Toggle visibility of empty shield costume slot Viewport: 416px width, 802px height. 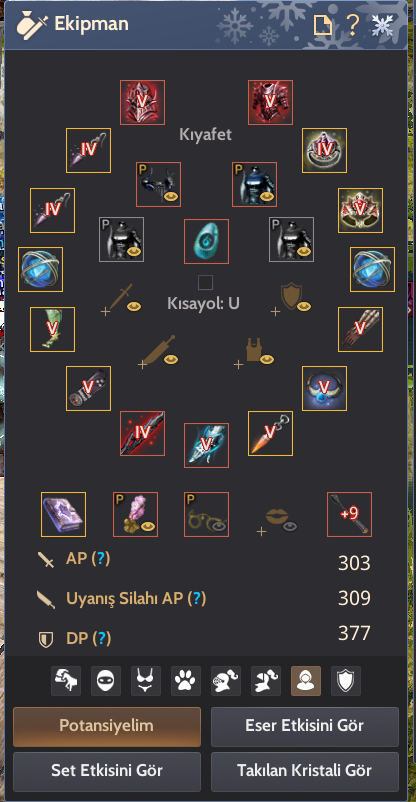tap(304, 306)
